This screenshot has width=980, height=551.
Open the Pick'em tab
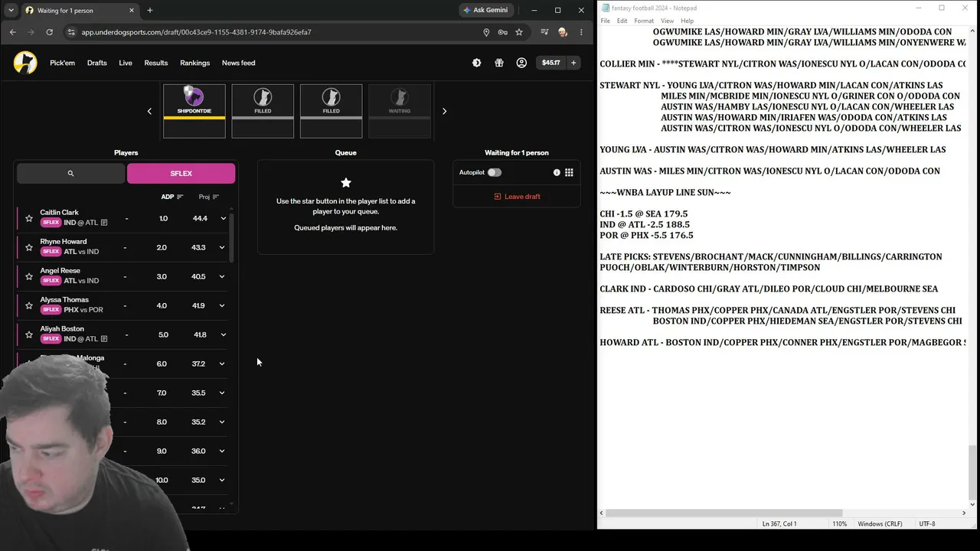pyautogui.click(x=62, y=63)
